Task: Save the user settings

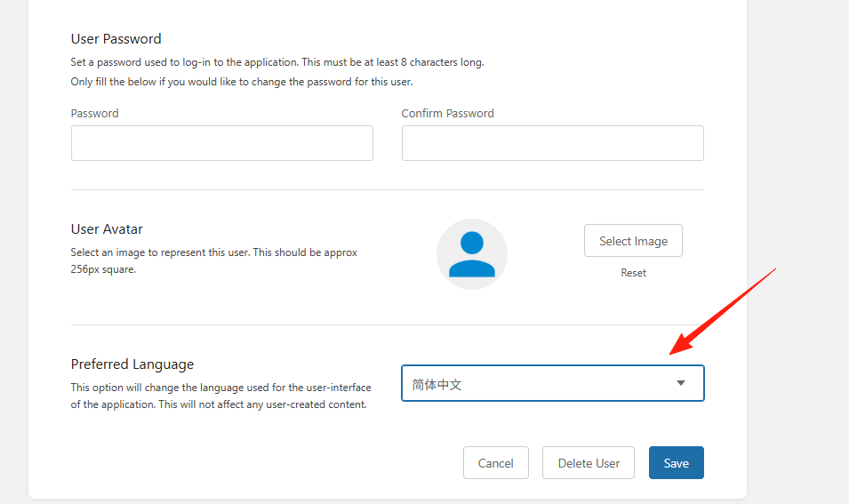Action: [x=677, y=463]
